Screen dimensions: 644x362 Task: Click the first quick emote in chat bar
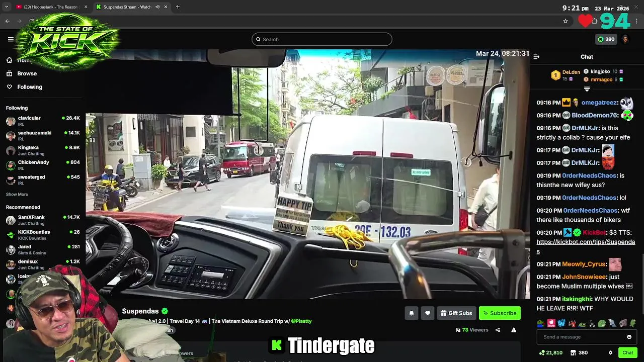click(x=541, y=323)
